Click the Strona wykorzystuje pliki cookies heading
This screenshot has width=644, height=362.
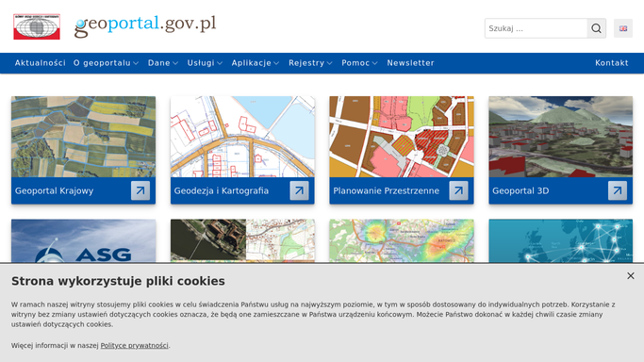(118, 281)
